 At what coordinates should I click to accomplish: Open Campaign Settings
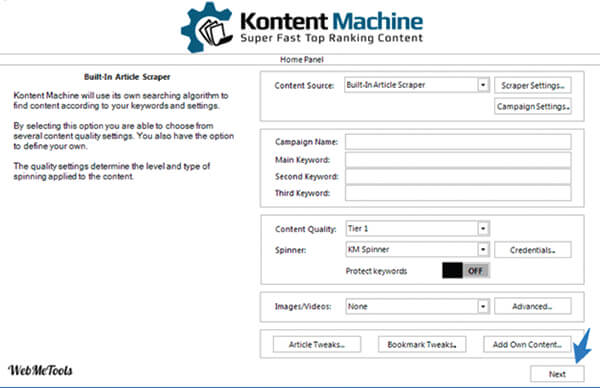[533, 106]
